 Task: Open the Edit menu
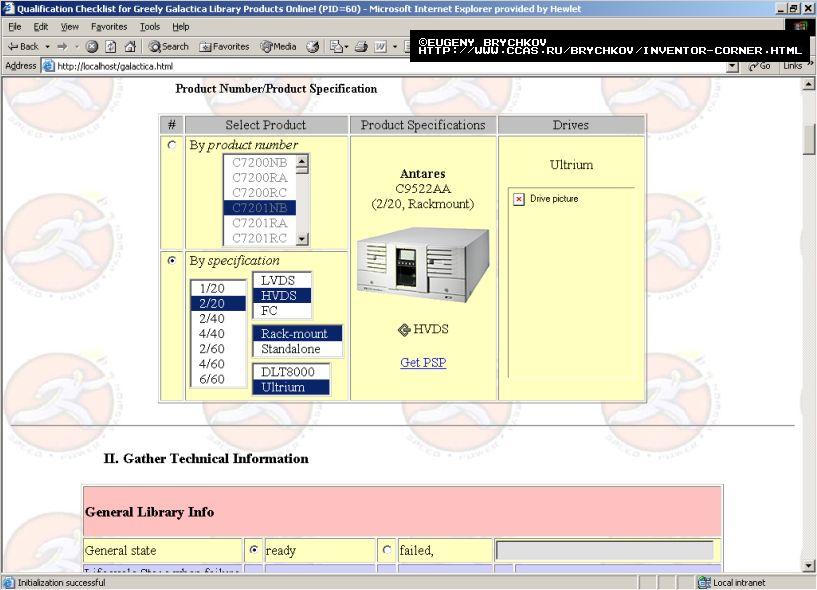41,27
